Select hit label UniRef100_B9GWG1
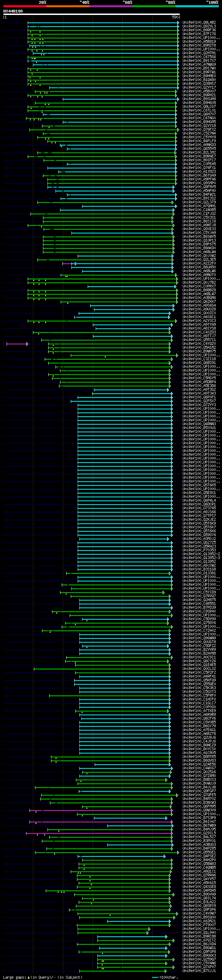The width and height of the screenshot is (222, 980). point(199,948)
